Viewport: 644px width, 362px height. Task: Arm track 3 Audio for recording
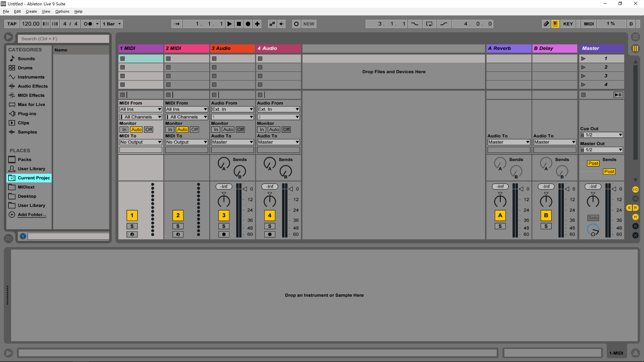224,234
